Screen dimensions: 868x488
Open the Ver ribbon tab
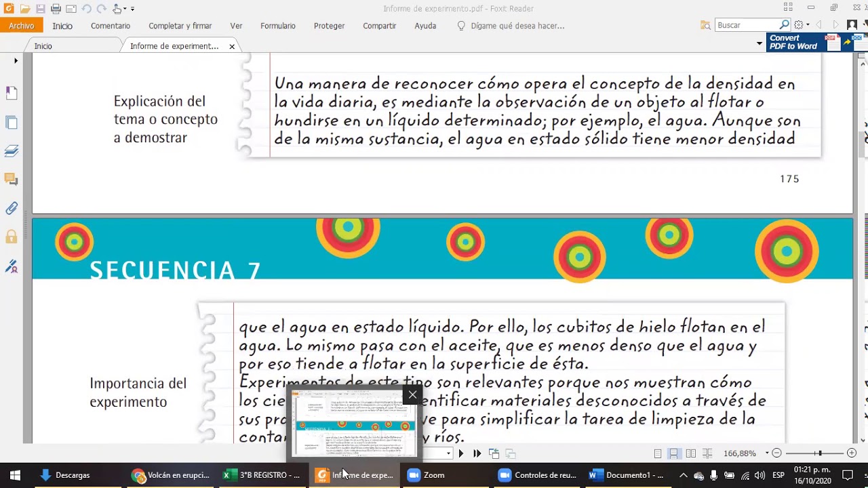(x=236, y=26)
